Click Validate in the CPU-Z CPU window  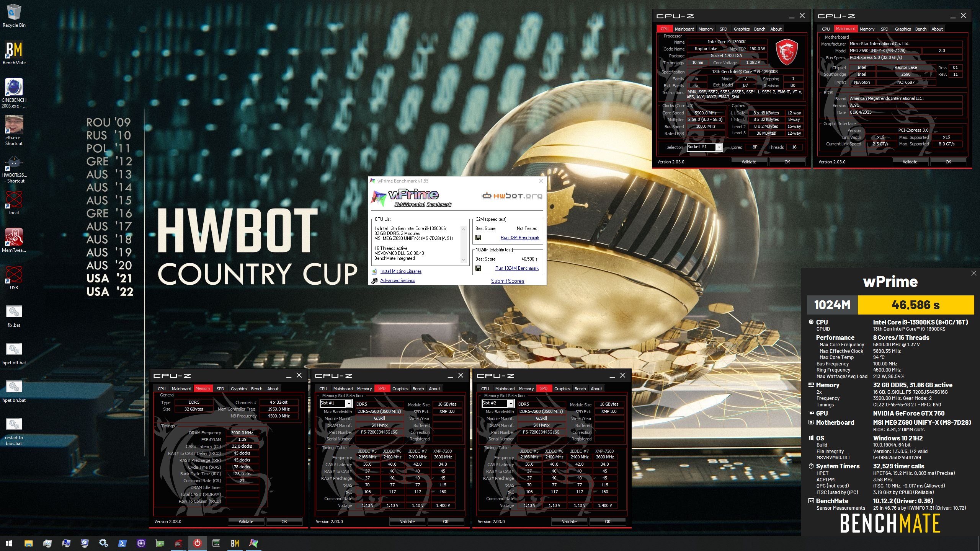click(x=749, y=162)
